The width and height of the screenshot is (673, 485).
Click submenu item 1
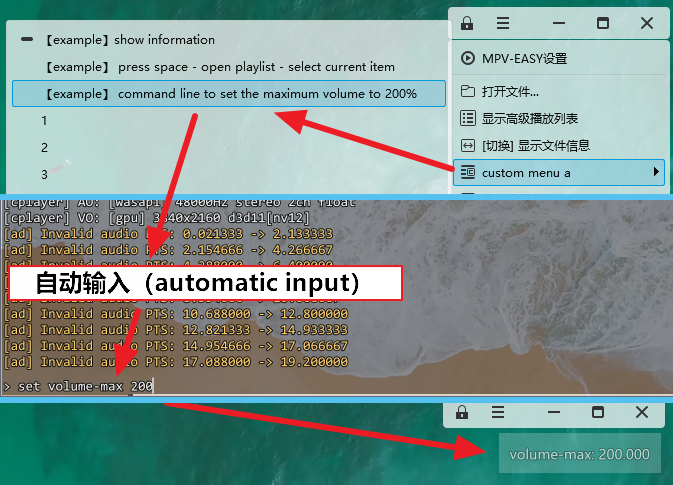click(x=229, y=121)
